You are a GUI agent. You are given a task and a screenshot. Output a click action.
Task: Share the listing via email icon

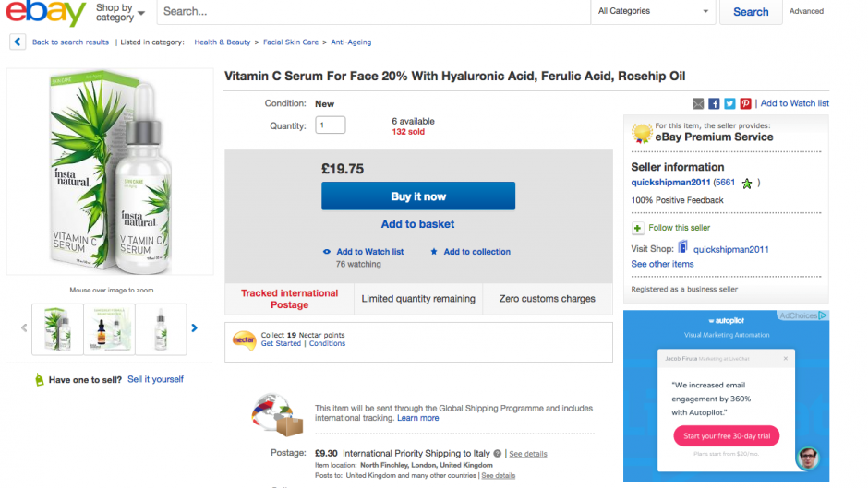coord(698,103)
